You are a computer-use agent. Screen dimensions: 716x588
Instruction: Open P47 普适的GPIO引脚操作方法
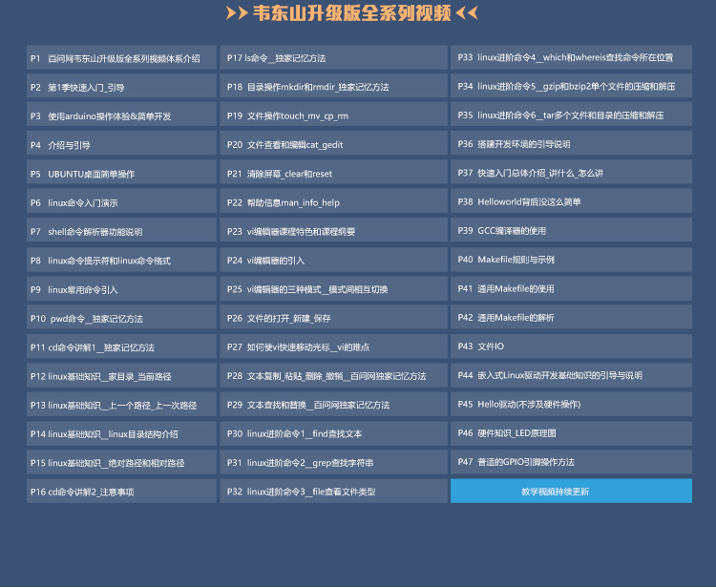[571, 462]
